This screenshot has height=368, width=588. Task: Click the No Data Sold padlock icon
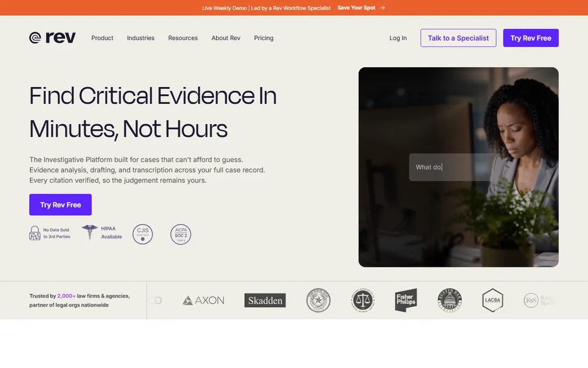35,233
